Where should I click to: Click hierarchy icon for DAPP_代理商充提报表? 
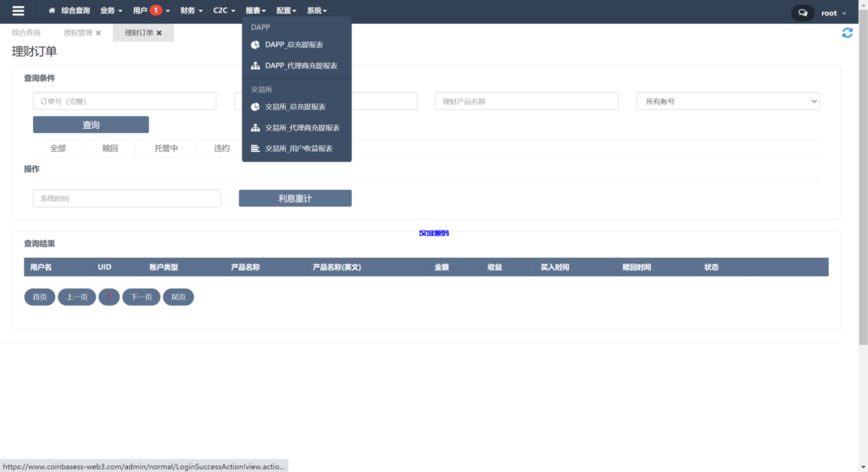pos(255,66)
